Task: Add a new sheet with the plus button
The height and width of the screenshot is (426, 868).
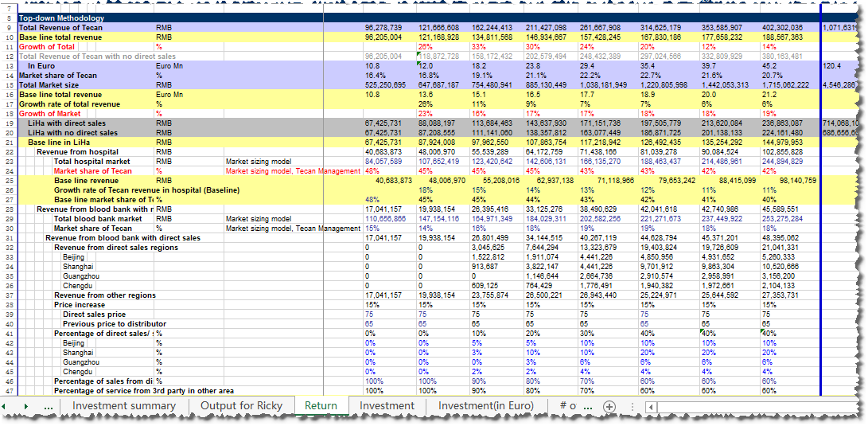Action: point(610,406)
